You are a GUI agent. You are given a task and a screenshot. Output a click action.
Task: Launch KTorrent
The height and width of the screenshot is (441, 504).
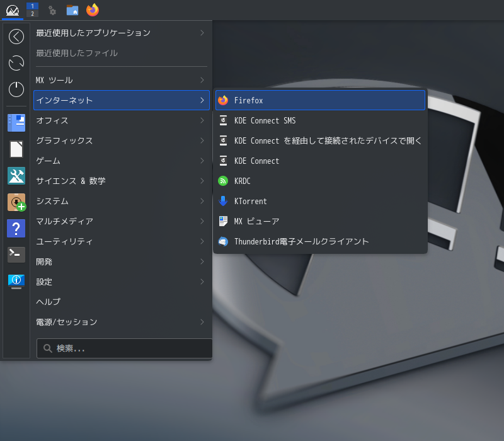[320, 201]
